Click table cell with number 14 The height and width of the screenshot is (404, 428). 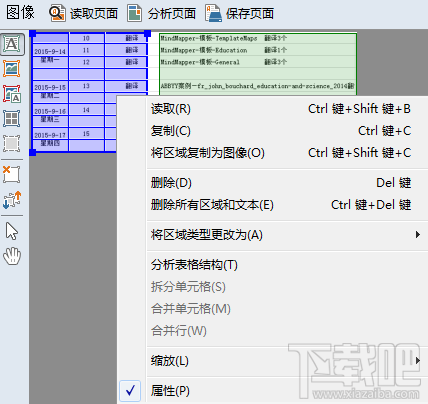[x=86, y=110]
